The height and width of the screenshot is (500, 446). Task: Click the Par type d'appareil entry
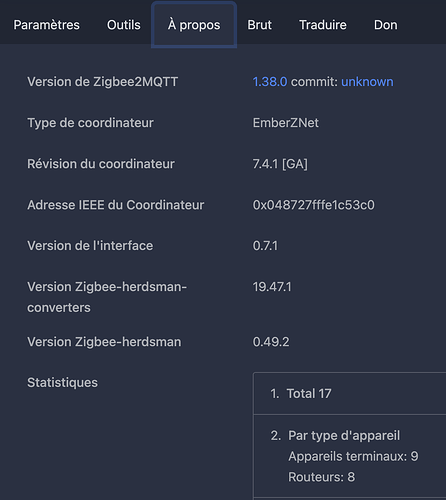pos(344,436)
